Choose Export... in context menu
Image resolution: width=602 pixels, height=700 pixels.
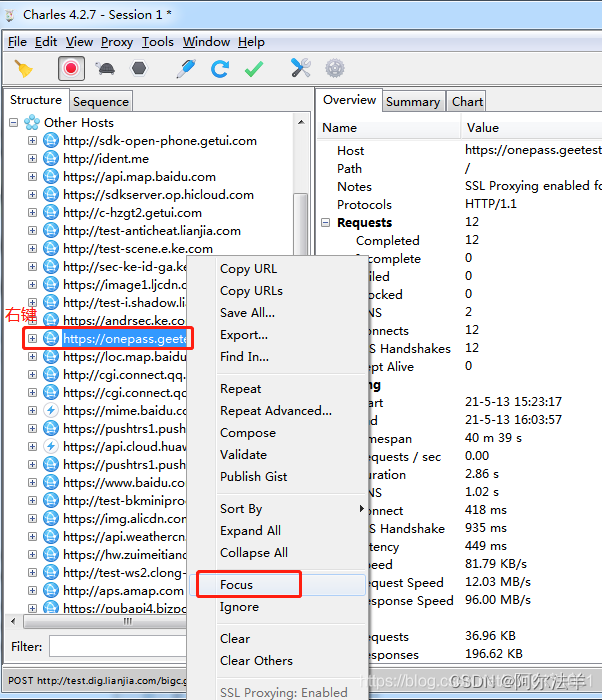tap(244, 334)
